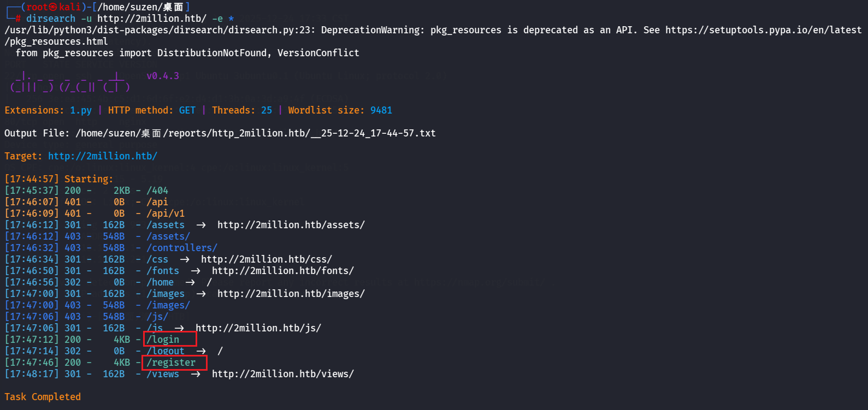Click the dirsearch ASCII logo
This screenshot has width=868, height=410.
point(70,81)
